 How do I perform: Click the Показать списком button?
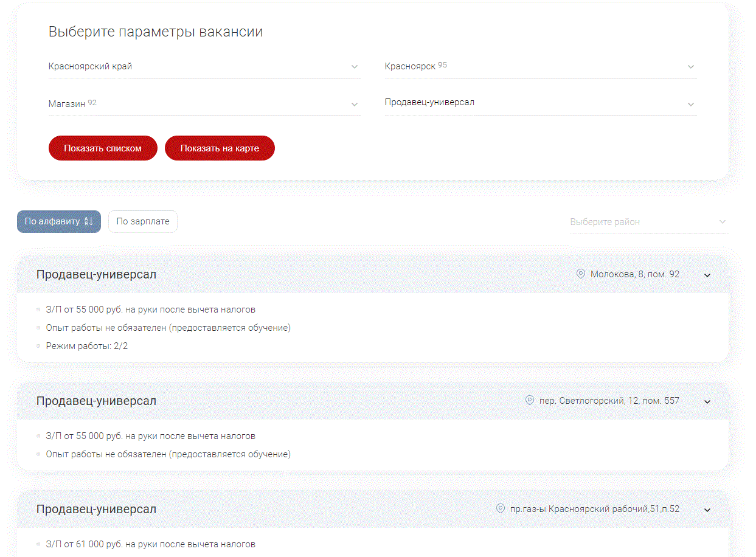point(103,148)
